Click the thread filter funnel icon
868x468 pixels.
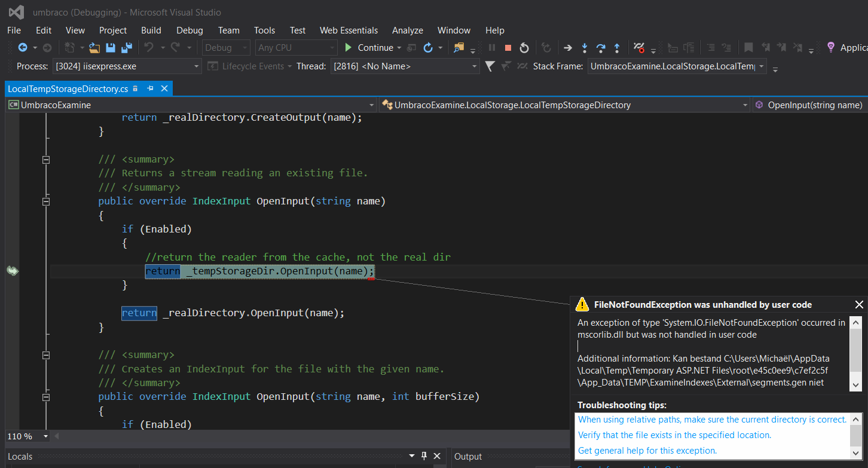(x=490, y=66)
